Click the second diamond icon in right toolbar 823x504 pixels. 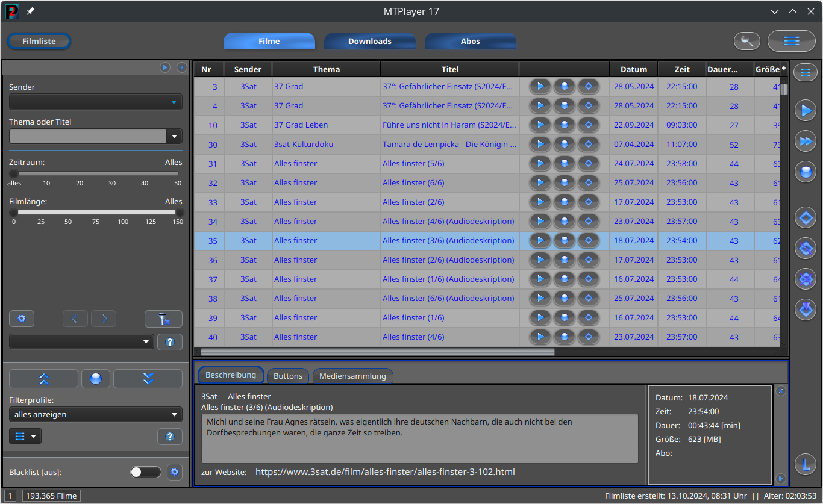pyautogui.click(x=805, y=247)
